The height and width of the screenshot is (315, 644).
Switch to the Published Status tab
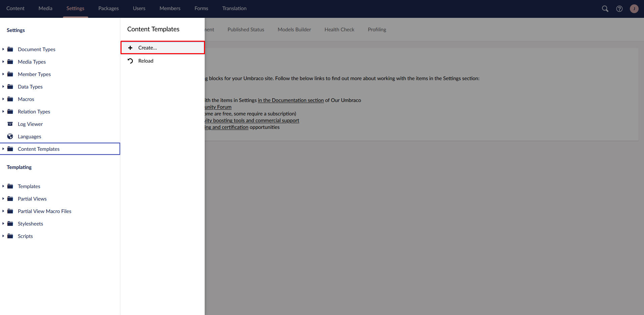pyautogui.click(x=246, y=30)
